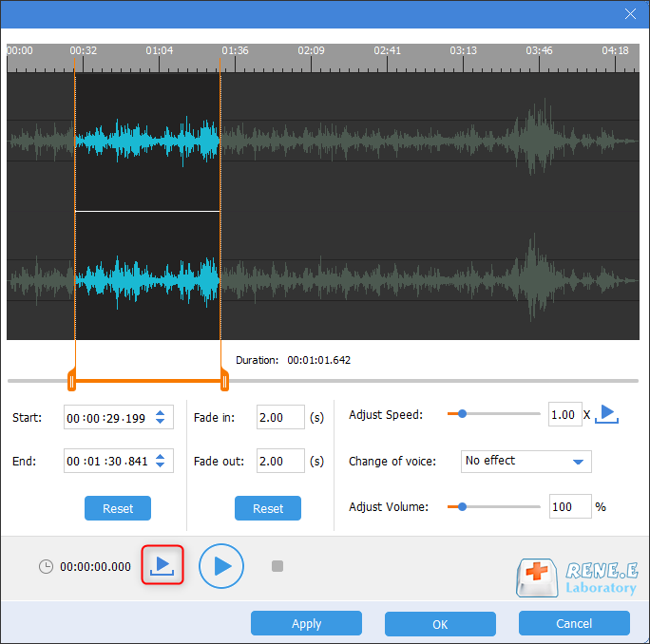Click the 02:09 mark on timeline ruler
This screenshot has height=644, width=650.
(x=311, y=50)
